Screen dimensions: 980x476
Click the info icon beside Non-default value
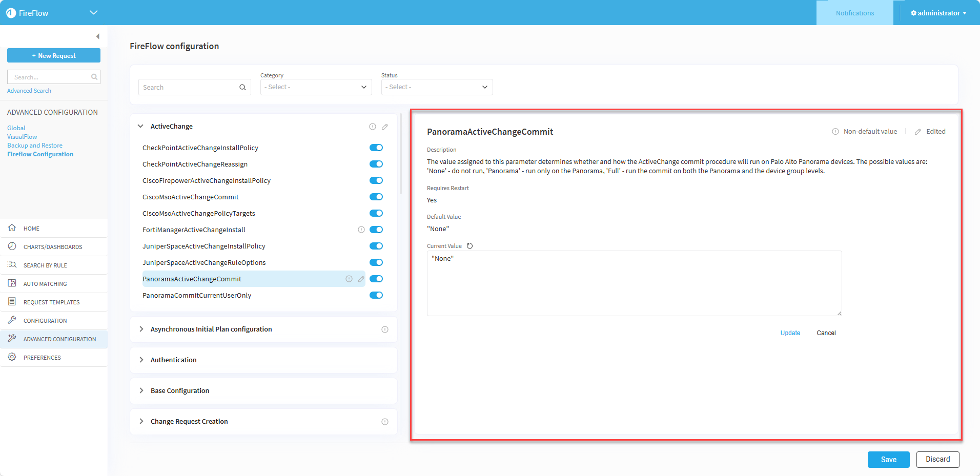835,132
